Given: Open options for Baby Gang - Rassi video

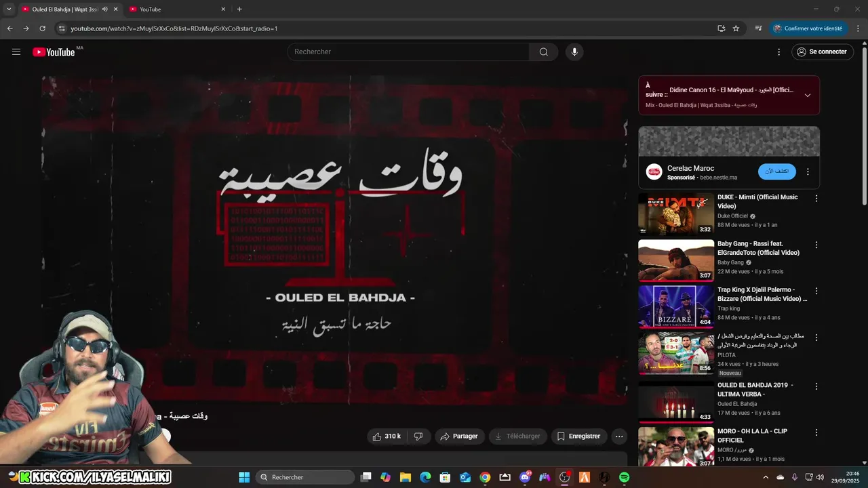Looking at the screenshot, I should click(x=816, y=245).
